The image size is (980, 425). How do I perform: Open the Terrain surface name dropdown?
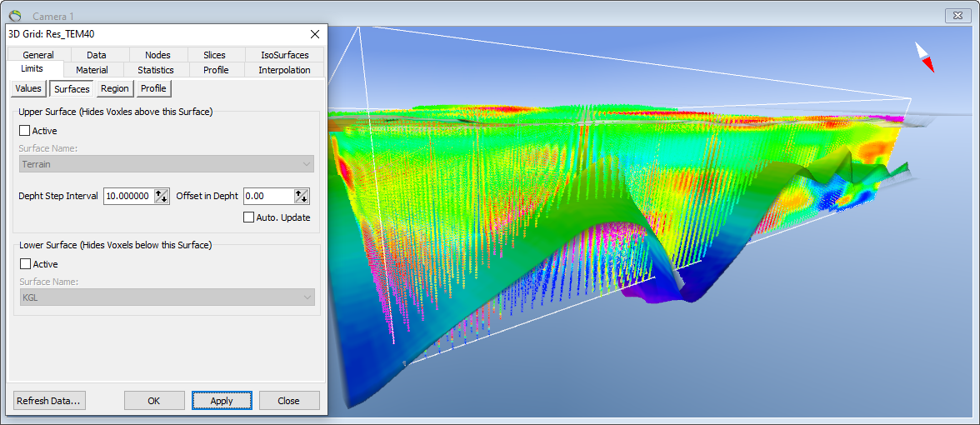tap(167, 163)
